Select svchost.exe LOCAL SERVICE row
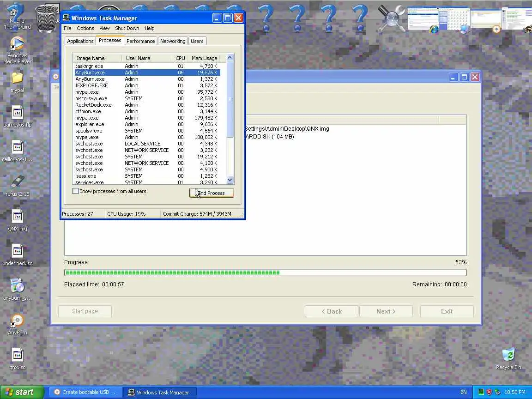532x399 pixels. click(147, 144)
